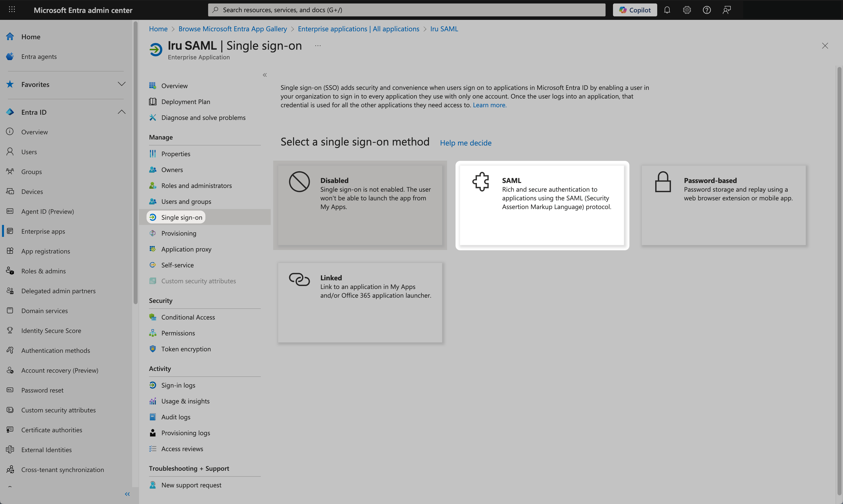
Task: Collapse the application menu with double chevron
Action: tap(265, 75)
